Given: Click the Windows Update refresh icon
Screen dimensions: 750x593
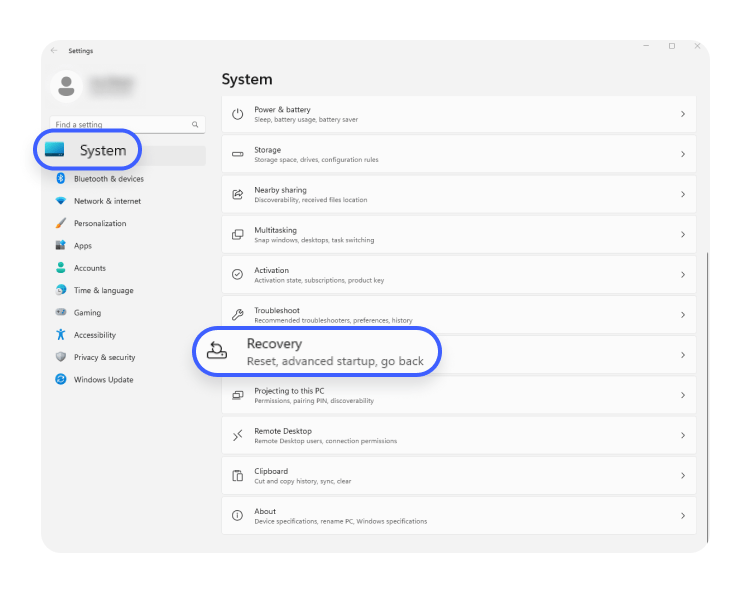Looking at the screenshot, I should click(x=61, y=379).
